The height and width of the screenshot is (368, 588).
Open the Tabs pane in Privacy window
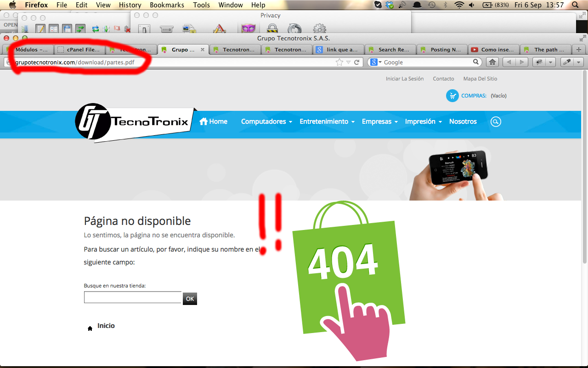point(167,29)
